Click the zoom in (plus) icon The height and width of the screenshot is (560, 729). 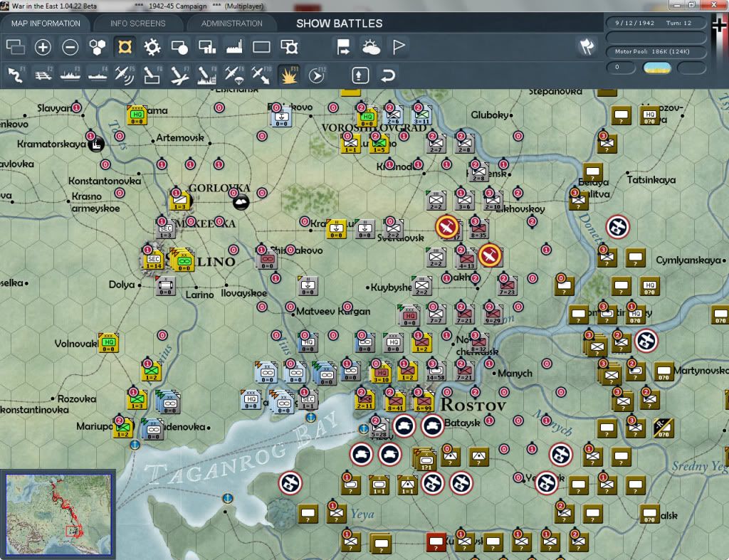(x=43, y=47)
